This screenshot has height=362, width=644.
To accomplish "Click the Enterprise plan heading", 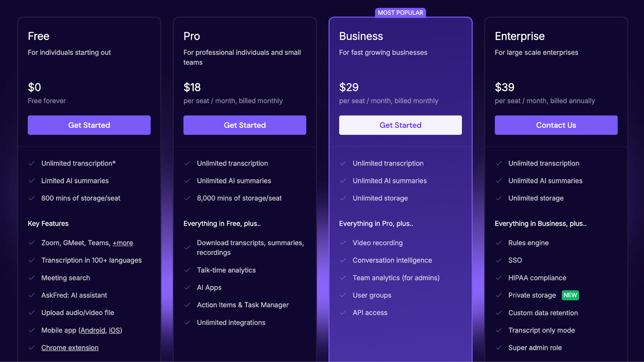I will pyautogui.click(x=520, y=36).
